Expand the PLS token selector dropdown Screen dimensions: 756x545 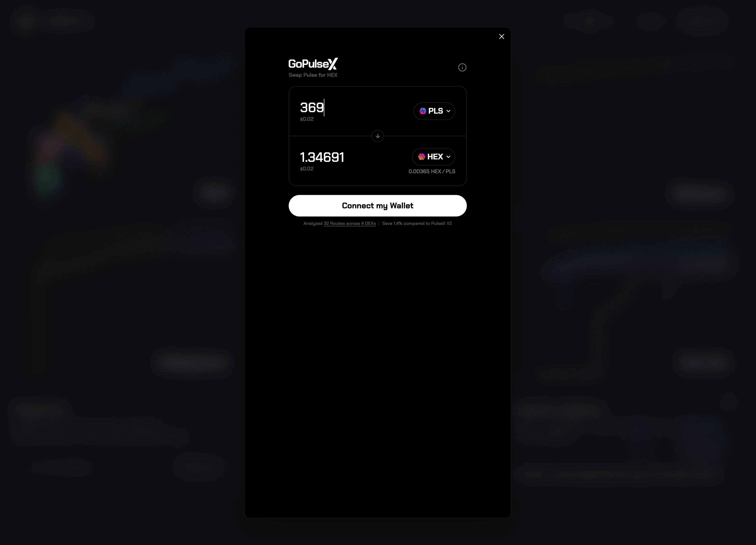coord(434,111)
